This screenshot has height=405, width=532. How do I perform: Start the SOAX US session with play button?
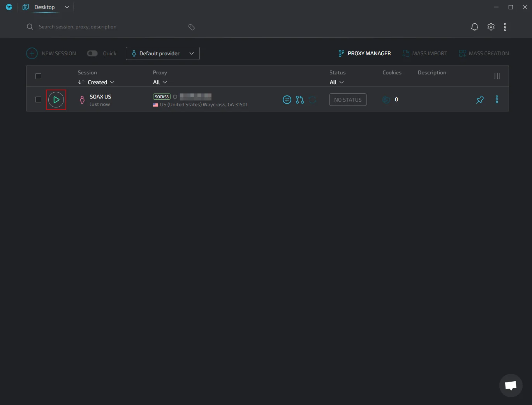click(56, 100)
